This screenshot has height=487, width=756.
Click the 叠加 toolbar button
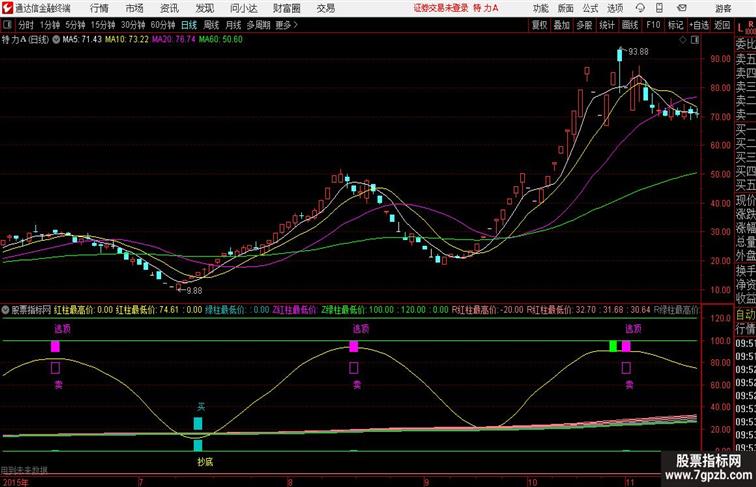[x=562, y=25]
